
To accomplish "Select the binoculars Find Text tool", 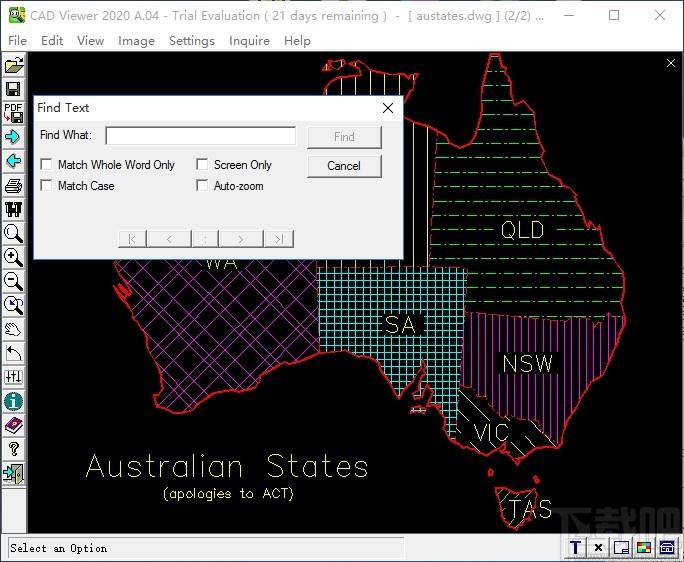I will 14,209.
